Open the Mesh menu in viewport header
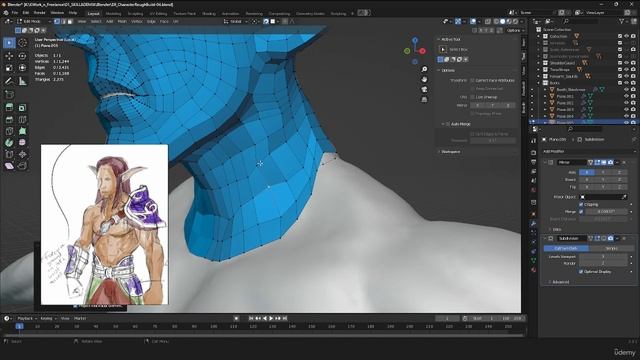 pos(122,21)
